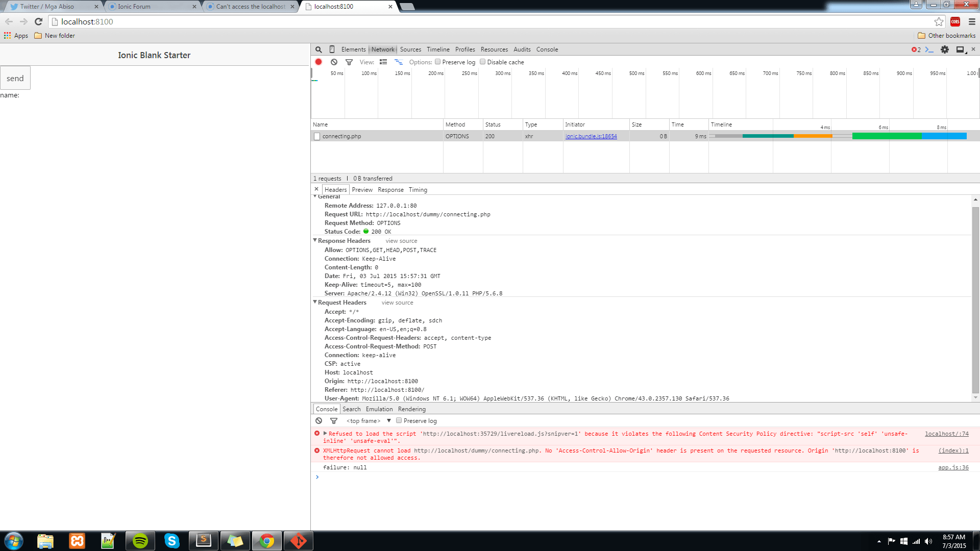This screenshot has width=980, height=551.
Task: Toggle device mode phone icon
Action: [x=332, y=49]
